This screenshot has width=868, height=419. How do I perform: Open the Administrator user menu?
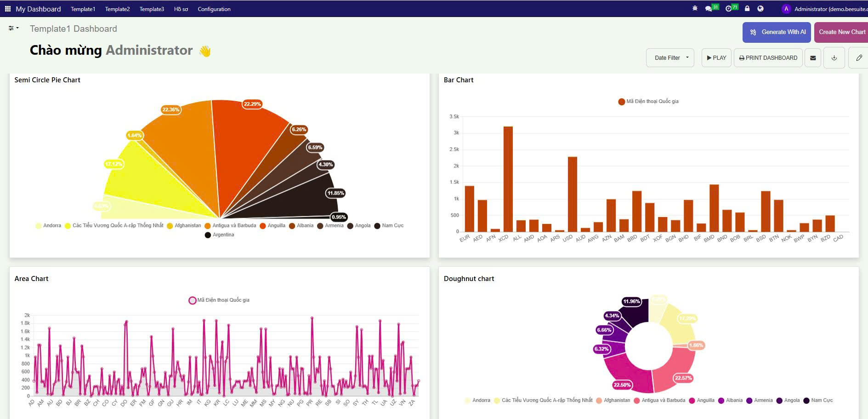click(x=825, y=9)
